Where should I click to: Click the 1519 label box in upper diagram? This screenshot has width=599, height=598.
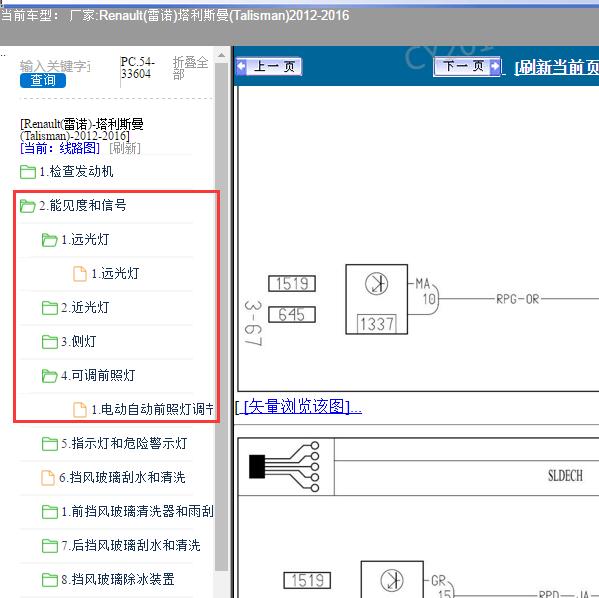tap(292, 284)
